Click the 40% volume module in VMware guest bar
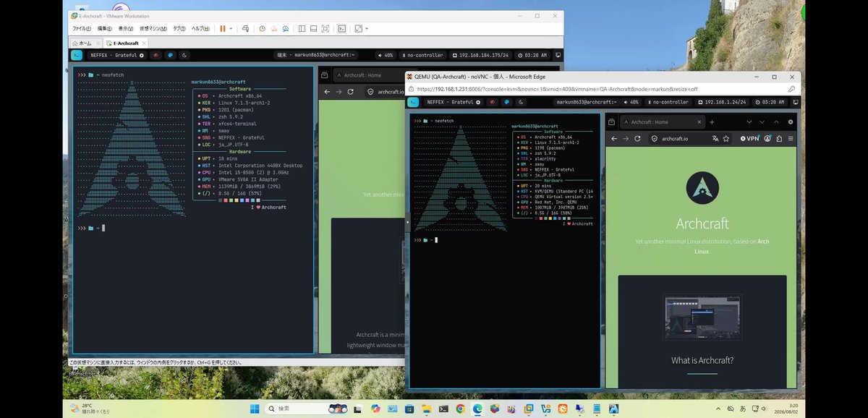The image size is (868, 418). pyautogui.click(x=385, y=55)
